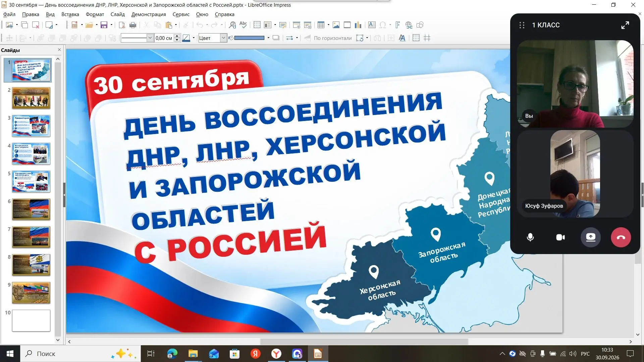Image resolution: width=644 pixels, height=362 pixels.
Task: Click the Duplicate Slide icon
Action: tap(24, 25)
